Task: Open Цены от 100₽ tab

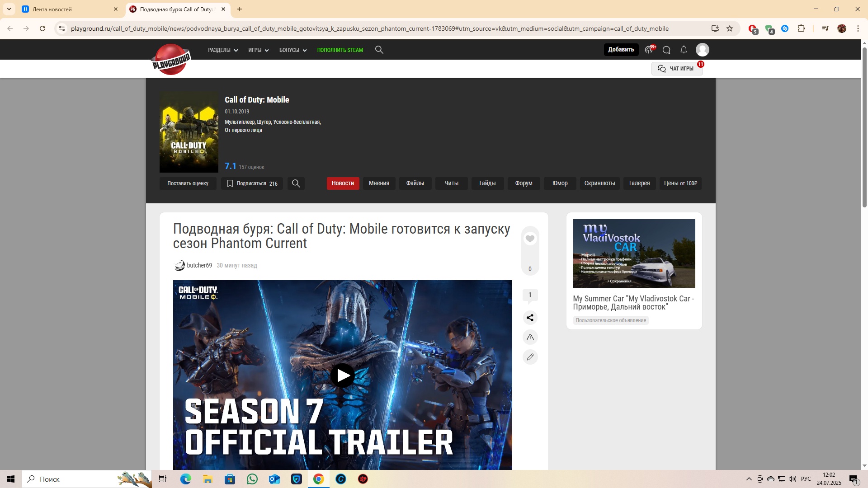Action: pos(680,183)
